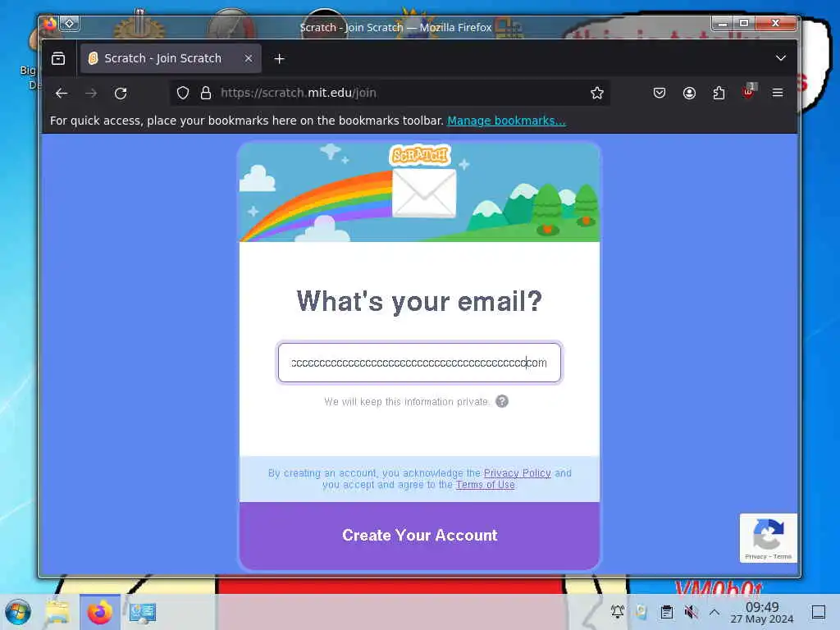
Task: Open the system settings taskbar icon
Action: 143,612
